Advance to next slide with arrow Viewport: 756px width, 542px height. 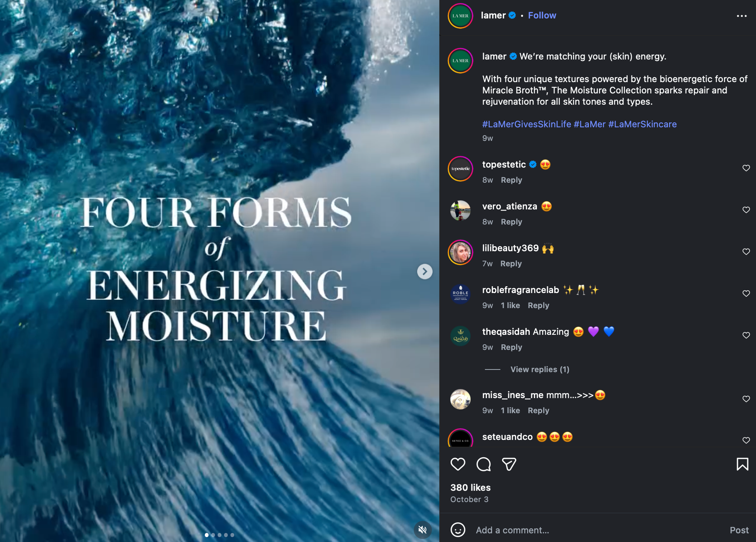425,272
